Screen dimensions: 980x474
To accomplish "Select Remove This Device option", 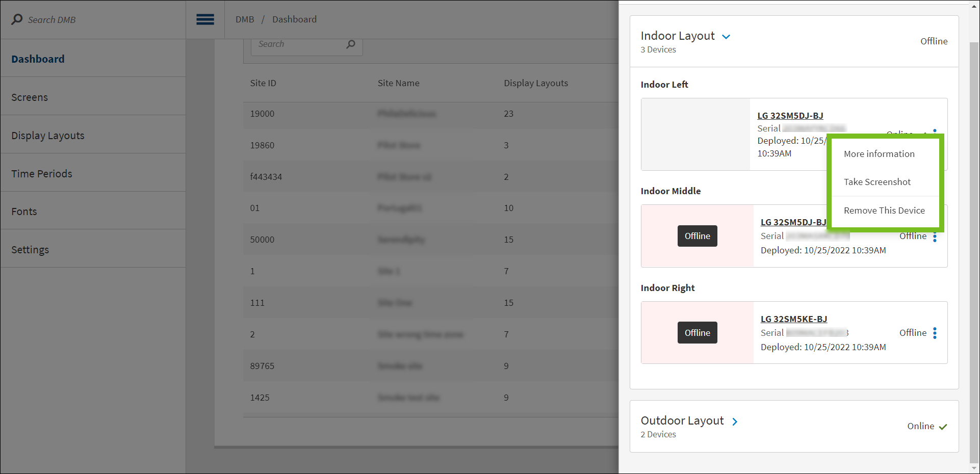I will [x=884, y=210].
